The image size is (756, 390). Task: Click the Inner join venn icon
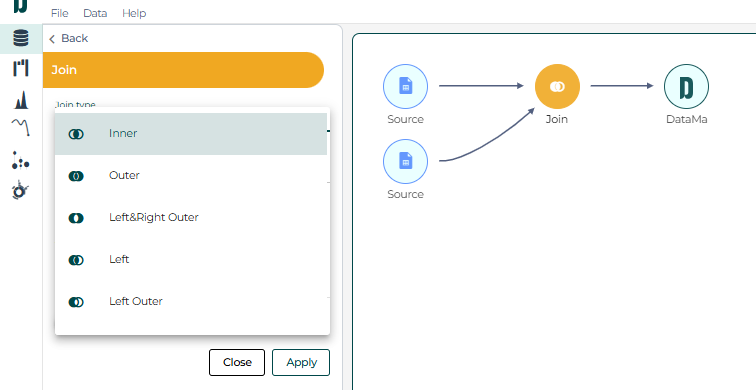pos(76,134)
